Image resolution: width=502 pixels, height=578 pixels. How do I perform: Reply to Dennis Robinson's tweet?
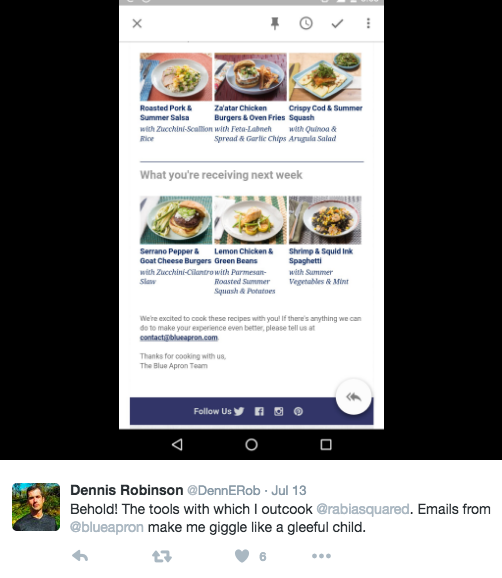click(80, 556)
